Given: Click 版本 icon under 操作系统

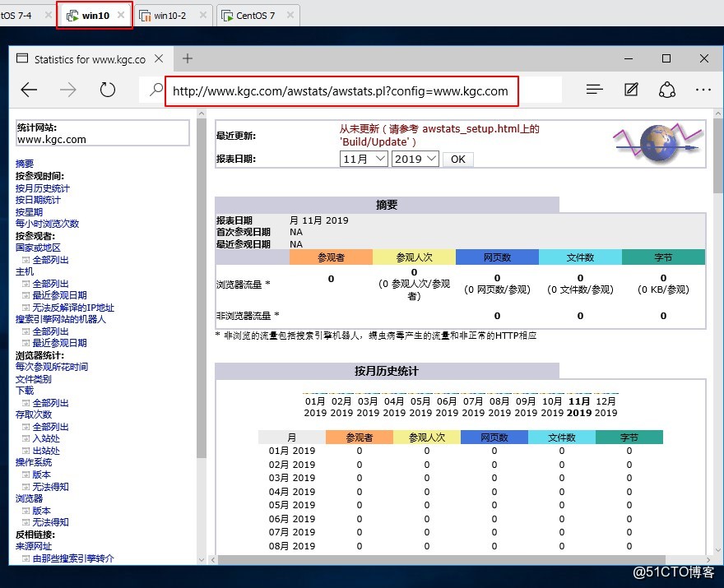Looking at the screenshot, I should (26, 475).
